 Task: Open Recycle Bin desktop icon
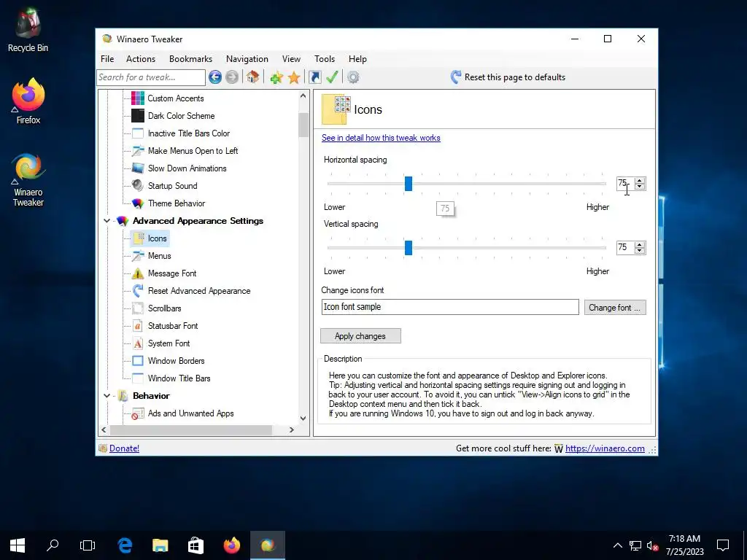(x=28, y=29)
